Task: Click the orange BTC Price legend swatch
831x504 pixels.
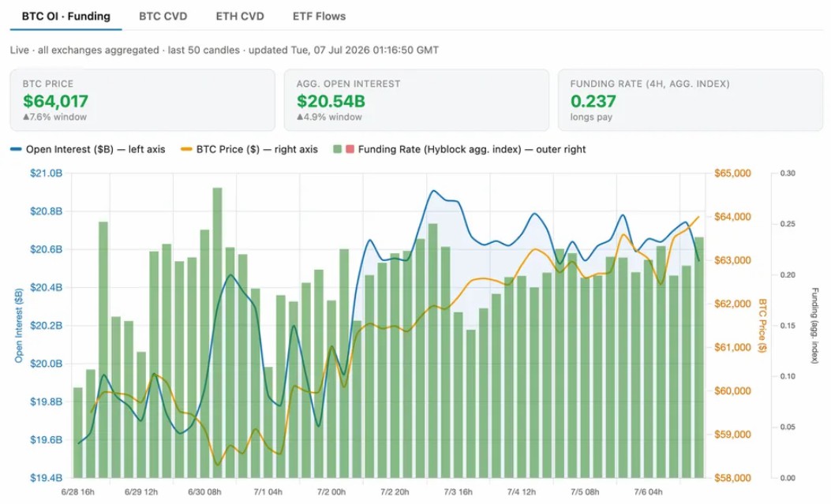Action: tap(186, 149)
